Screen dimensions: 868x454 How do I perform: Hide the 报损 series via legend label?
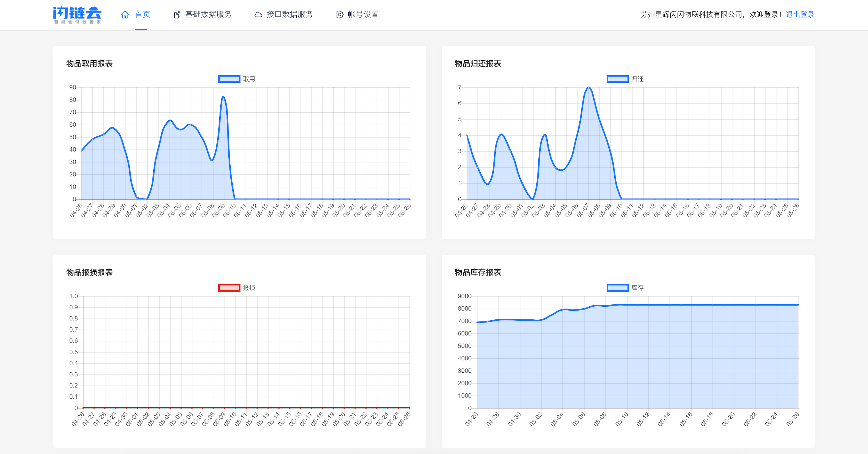pos(249,288)
